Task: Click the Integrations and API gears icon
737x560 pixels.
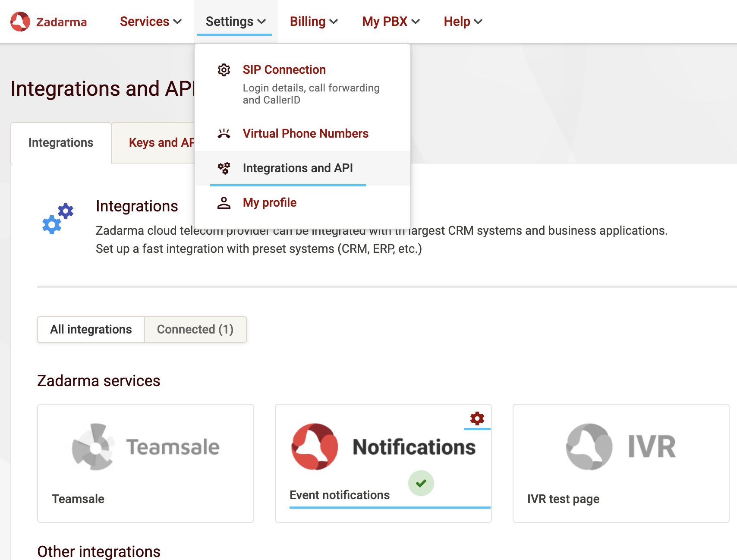Action: (224, 168)
